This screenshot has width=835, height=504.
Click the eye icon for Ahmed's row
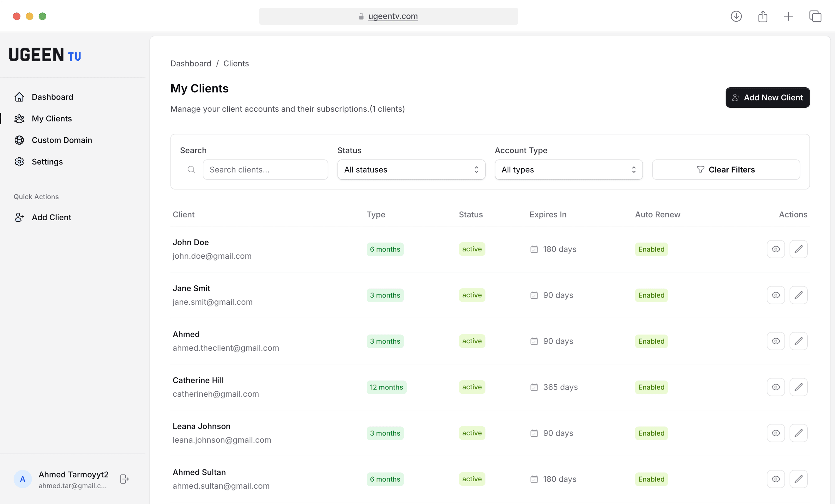[776, 341]
